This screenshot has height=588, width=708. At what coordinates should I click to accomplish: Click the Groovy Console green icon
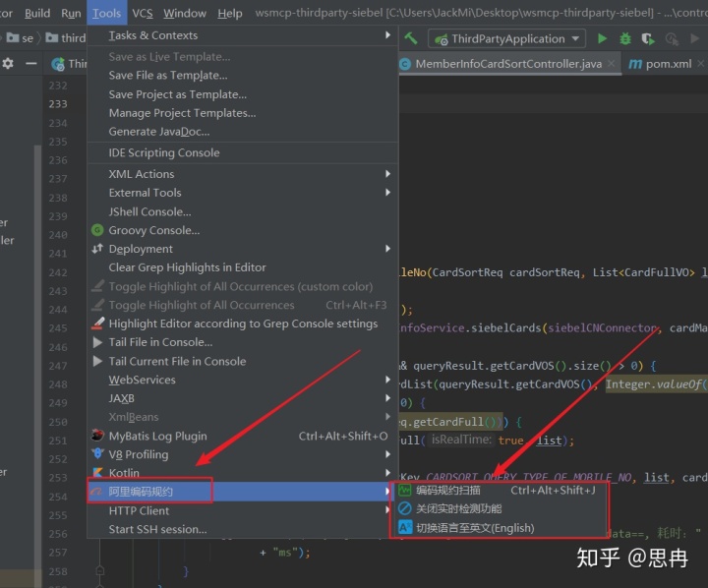(97, 230)
